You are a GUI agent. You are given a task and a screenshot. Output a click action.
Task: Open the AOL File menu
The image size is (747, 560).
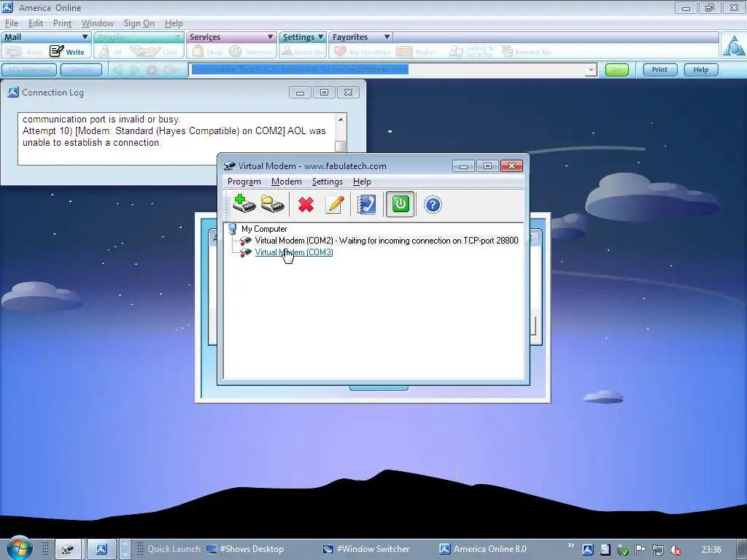[12, 23]
